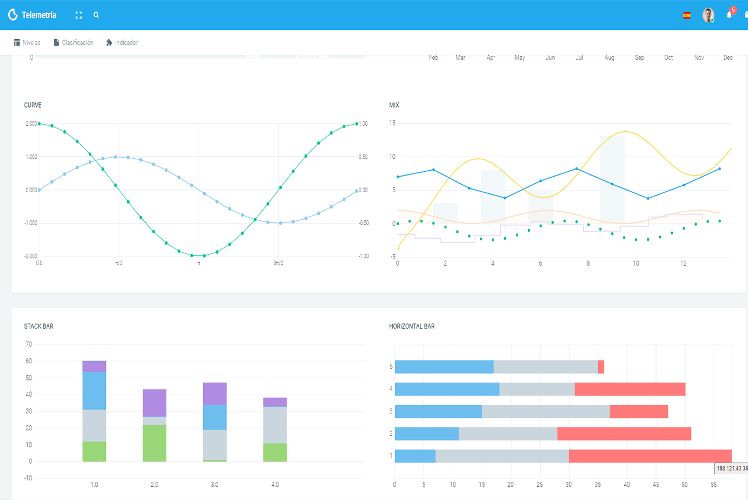
Task: Click the green segment of stack bar 4.0
Action: [x=275, y=452]
